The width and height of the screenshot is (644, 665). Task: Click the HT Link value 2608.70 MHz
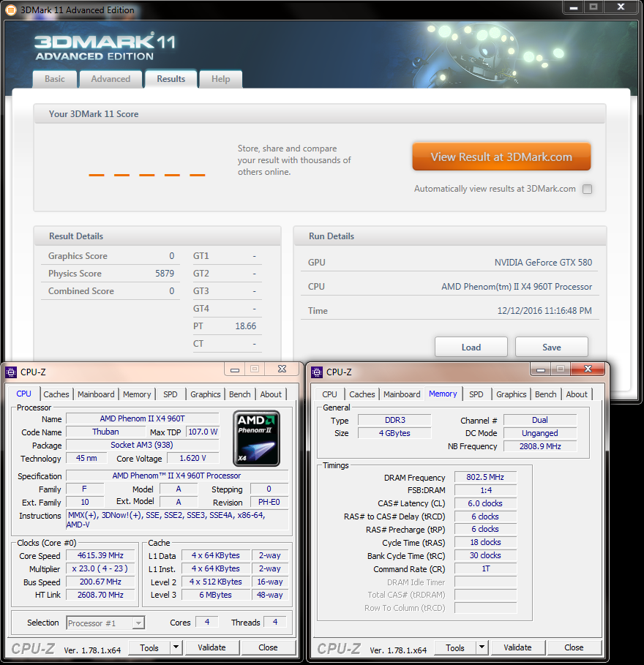point(100,595)
